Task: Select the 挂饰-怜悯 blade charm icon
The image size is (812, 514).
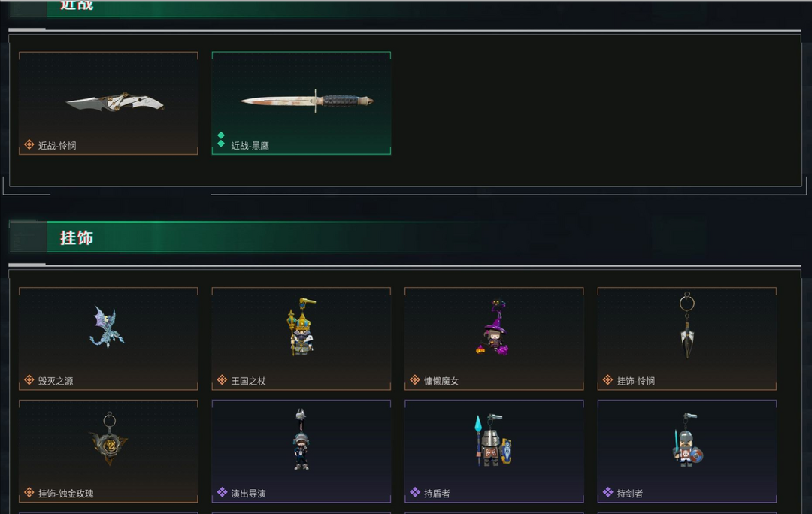Action: pyautogui.click(x=686, y=325)
